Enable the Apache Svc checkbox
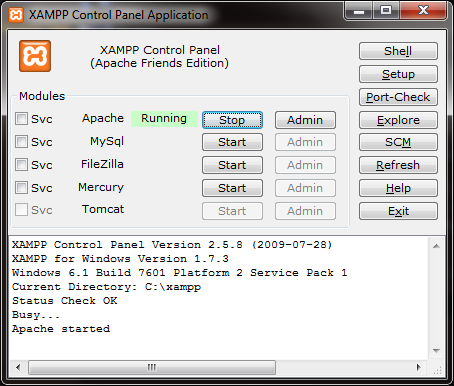Screen dimensions: 454x386 (x=21, y=119)
